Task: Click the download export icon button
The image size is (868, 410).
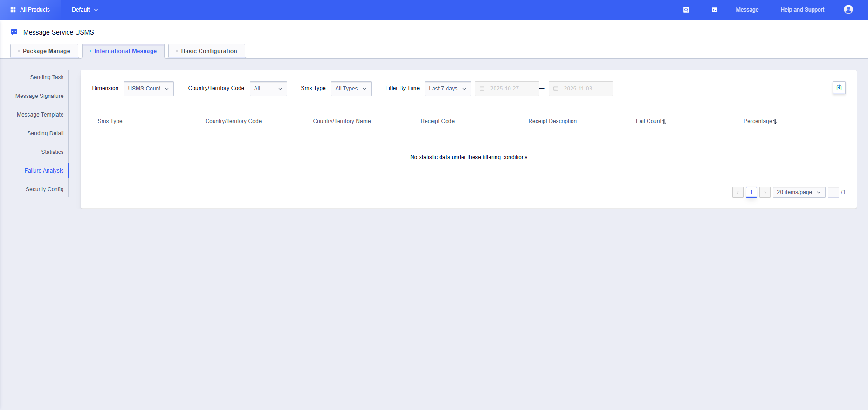Action: [839, 88]
